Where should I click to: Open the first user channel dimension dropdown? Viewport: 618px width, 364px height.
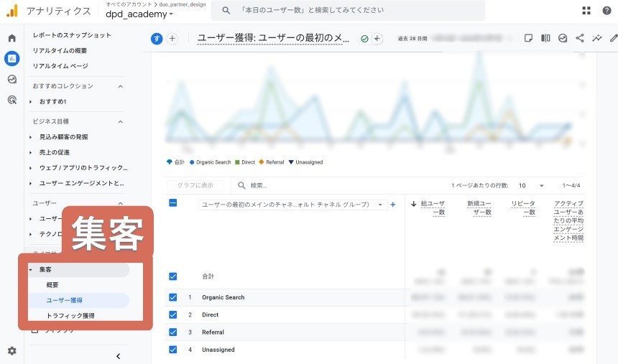(292, 205)
